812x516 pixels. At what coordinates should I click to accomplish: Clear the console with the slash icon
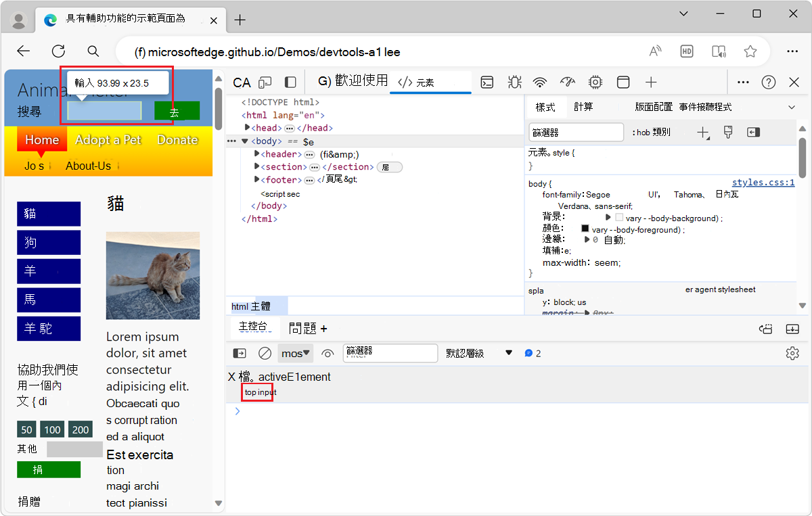coord(265,352)
